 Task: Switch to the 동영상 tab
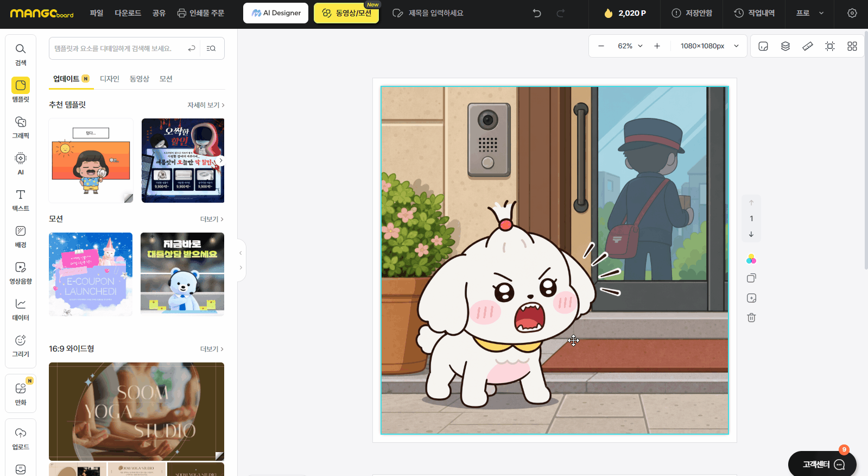point(140,79)
